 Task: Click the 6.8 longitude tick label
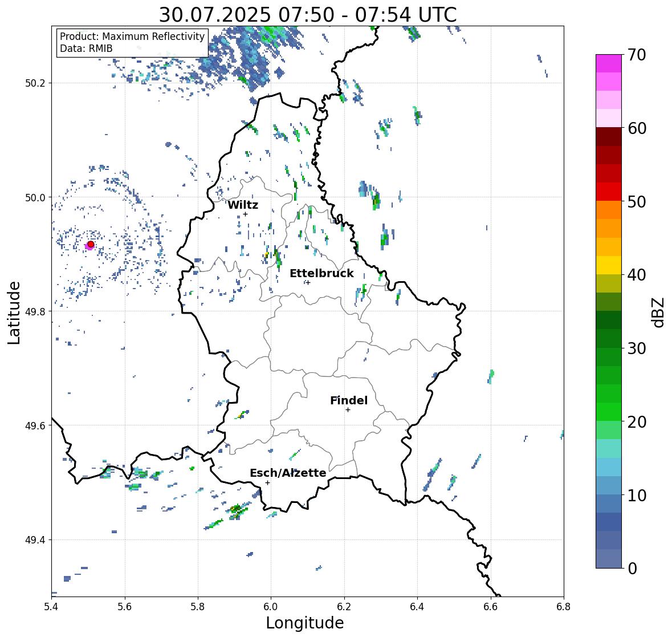click(564, 606)
